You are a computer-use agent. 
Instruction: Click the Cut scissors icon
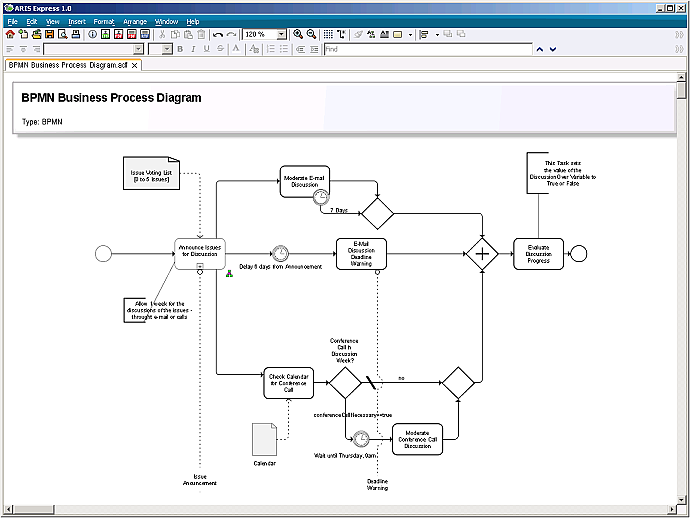coord(162,34)
